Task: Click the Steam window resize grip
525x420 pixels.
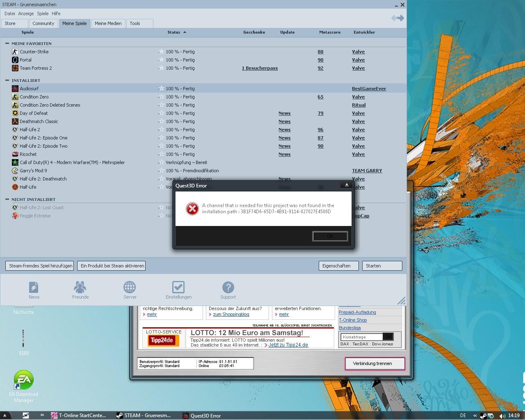Action: 402,301
